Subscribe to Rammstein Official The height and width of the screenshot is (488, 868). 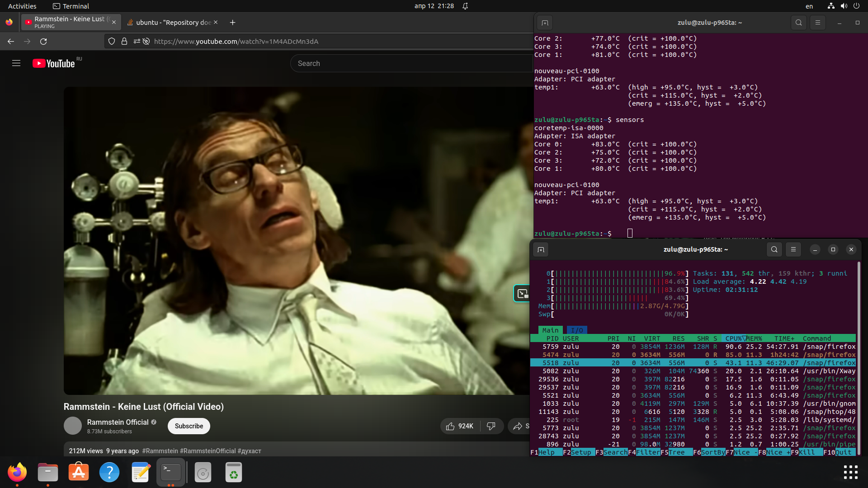click(189, 426)
